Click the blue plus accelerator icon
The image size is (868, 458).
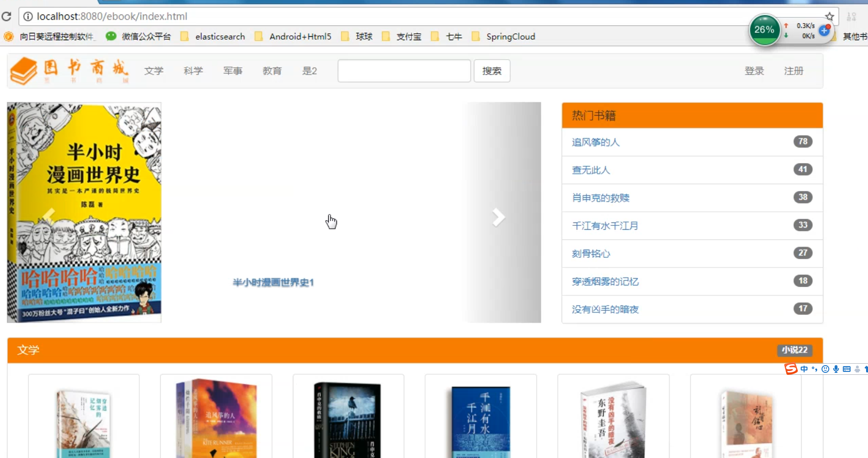(824, 31)
